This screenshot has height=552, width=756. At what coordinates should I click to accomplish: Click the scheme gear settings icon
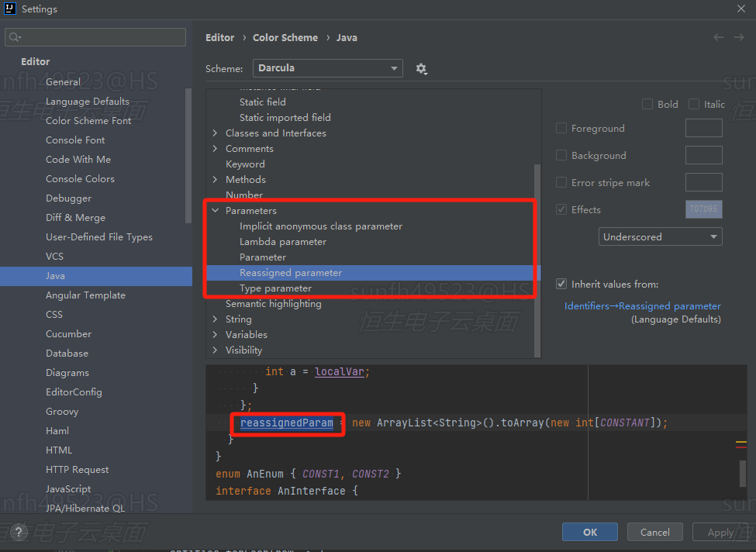[421, 68]
